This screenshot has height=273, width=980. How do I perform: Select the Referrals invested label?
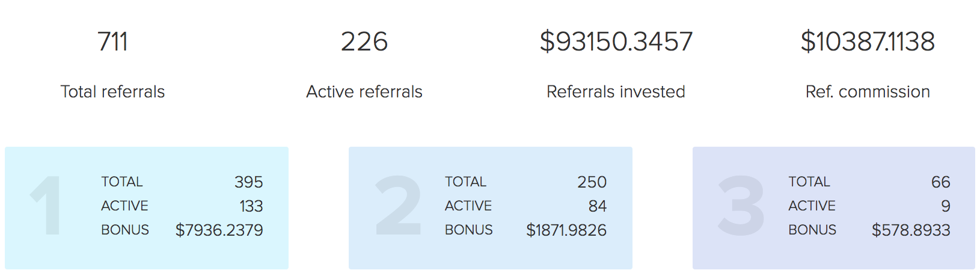[x=616, y=91]
